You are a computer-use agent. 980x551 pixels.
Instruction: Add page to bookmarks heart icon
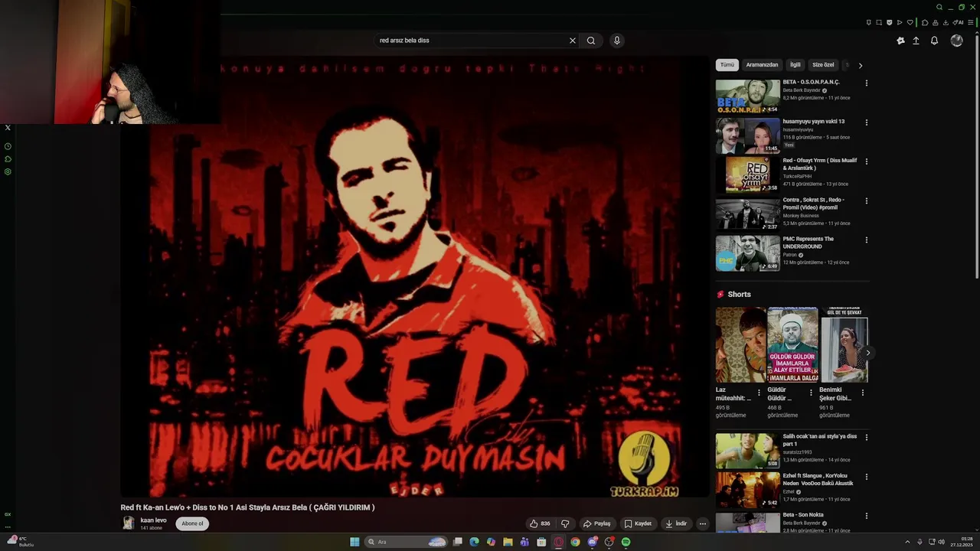(910, 22)
